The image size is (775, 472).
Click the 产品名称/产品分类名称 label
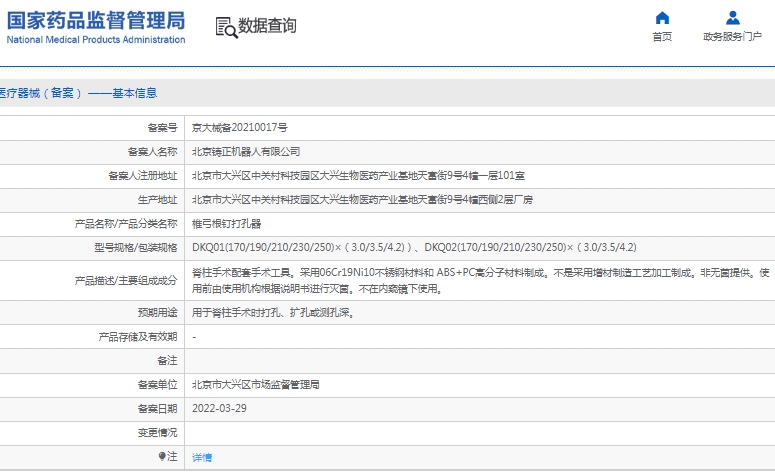coord(126,224)
